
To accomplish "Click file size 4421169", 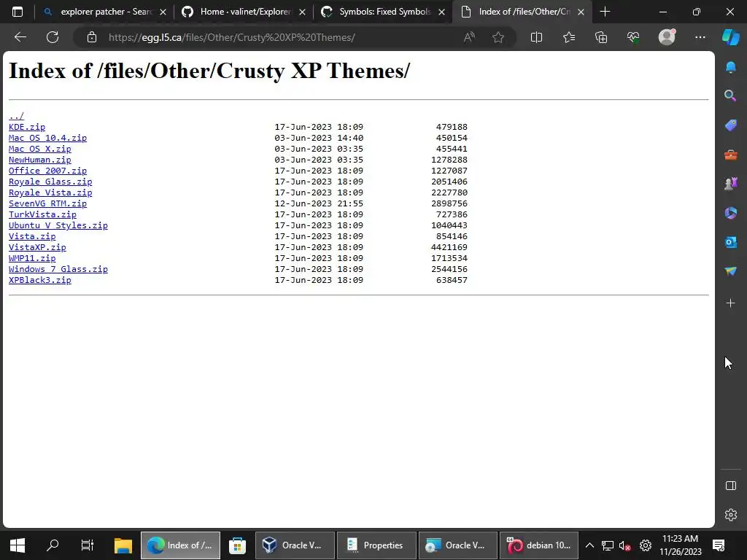I will tap(449, 247).
